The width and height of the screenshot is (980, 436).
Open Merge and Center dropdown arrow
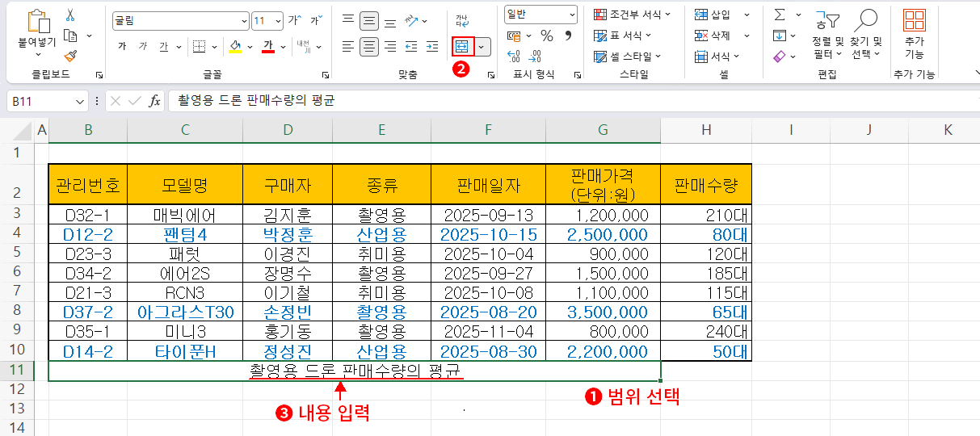(482, 46)
